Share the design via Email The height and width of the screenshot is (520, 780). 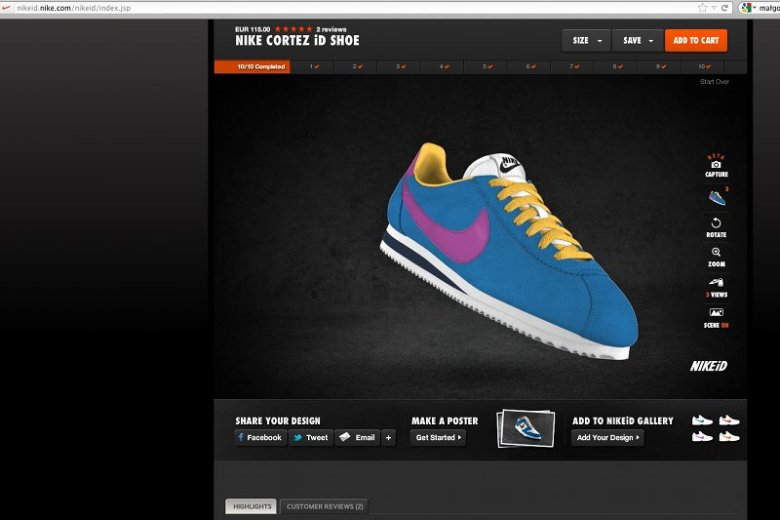(x=357, y=437)
